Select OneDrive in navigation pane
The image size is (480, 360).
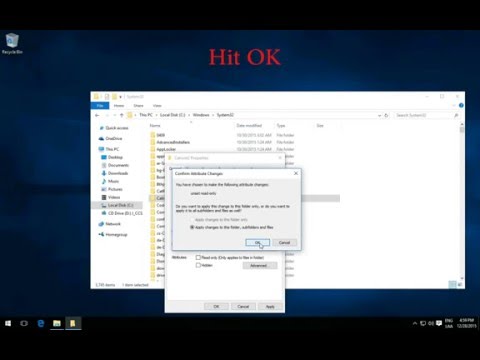[x=114, y=139]
